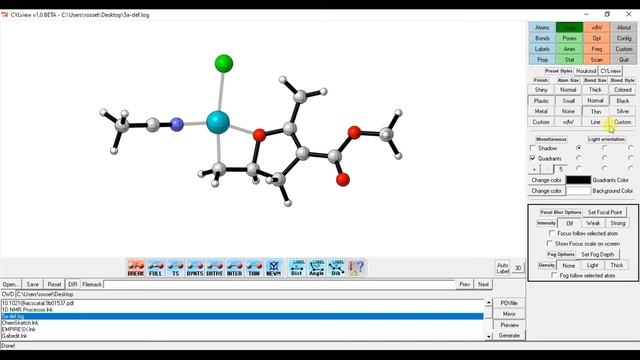The width and height of the screenshot is (640, 360).
Task: Uncheck the Quadrants checkbox
Action: pos(533,158)
